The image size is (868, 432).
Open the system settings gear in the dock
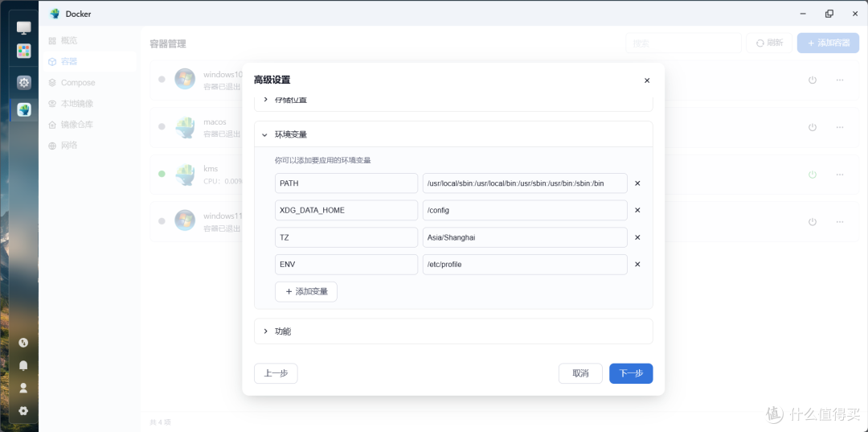[24, 83]
